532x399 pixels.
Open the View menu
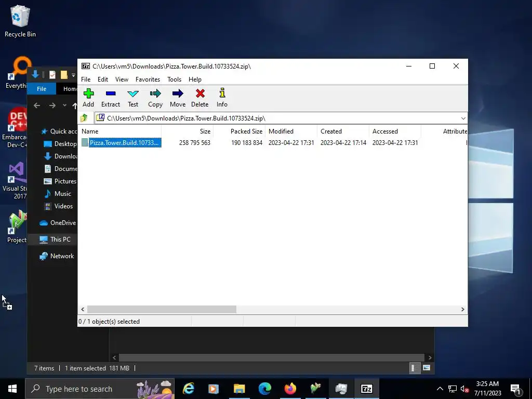pyautogui.click(x=122, y=79)
